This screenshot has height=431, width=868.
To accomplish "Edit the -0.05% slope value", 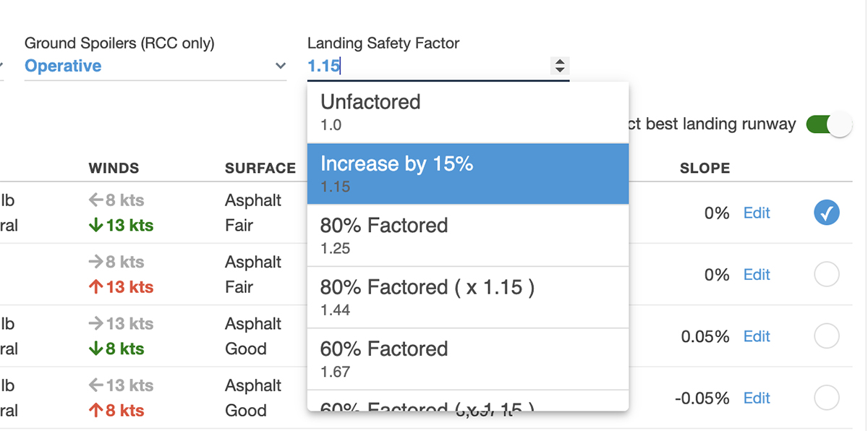I will (x=757, y=398).
